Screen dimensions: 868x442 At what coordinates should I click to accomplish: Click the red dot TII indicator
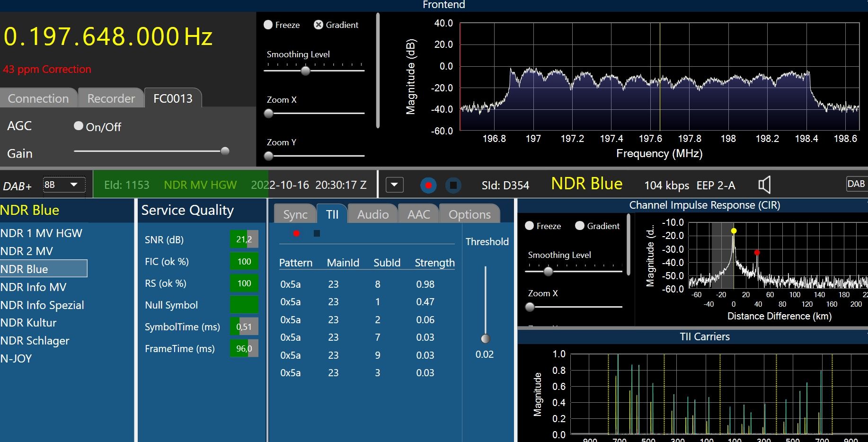296,233
